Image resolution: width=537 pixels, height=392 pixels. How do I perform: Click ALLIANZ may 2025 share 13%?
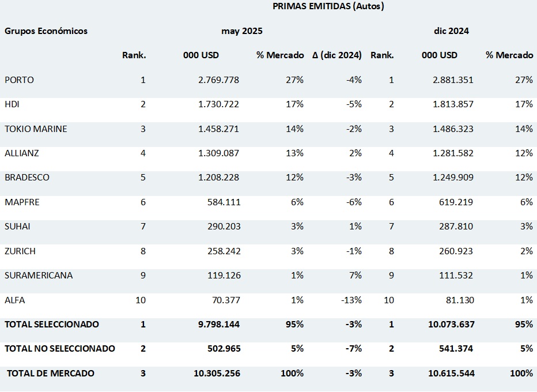pyautogui.click(x=295, y=153)
